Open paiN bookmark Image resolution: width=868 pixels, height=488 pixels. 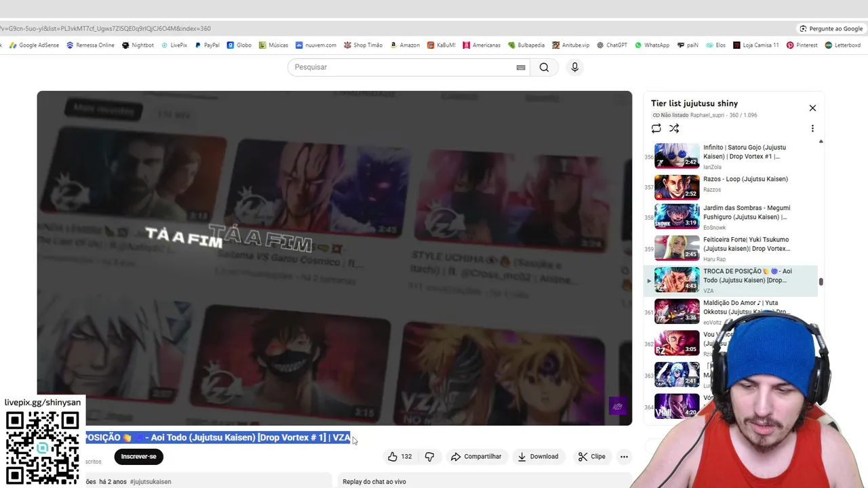click(x=687, y=45)
